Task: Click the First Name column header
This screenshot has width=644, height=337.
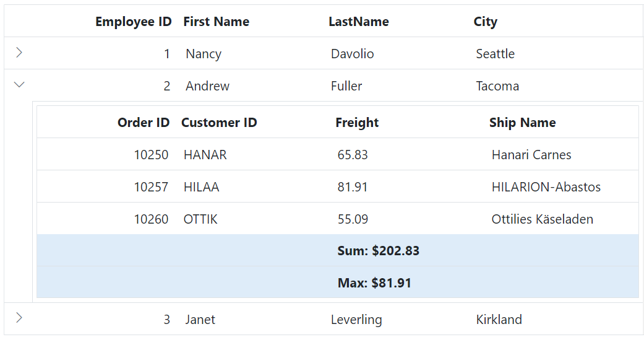Action: (216, 22)
